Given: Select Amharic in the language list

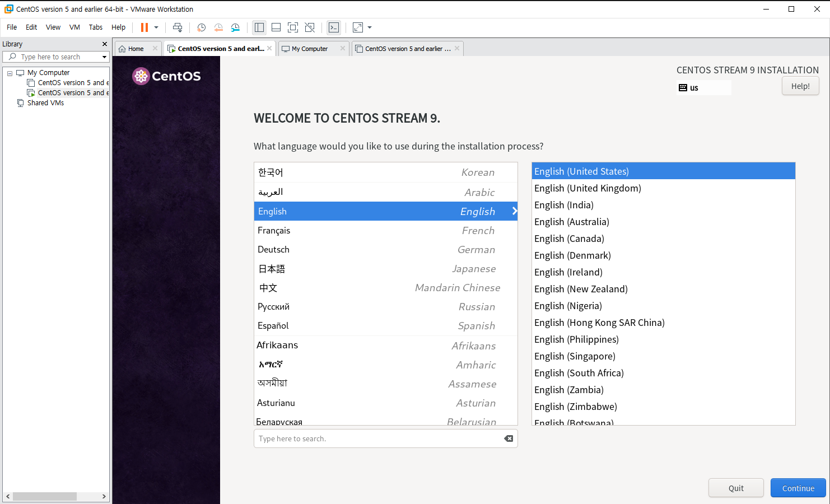Looking at the screenshot, I should [x=385, y=365].
